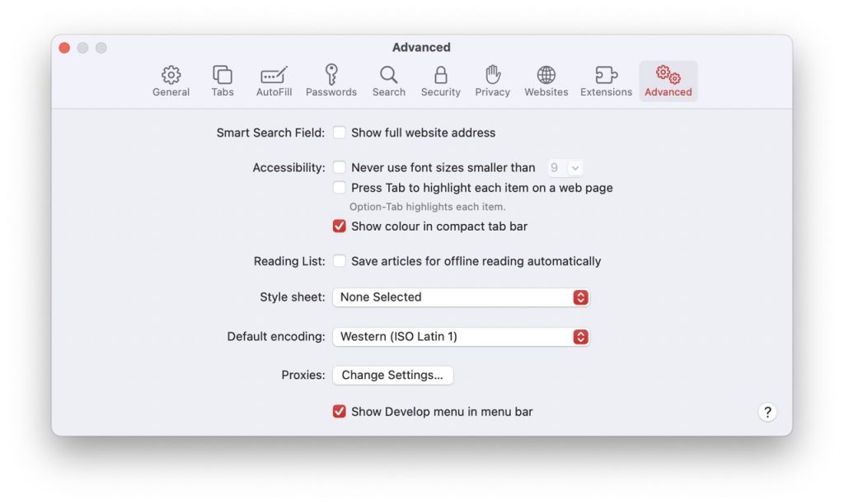The height and width of the screenshot is (504, 844).
Task: Open the Extensions puzzle pane
Action: [x=606, y=82]
